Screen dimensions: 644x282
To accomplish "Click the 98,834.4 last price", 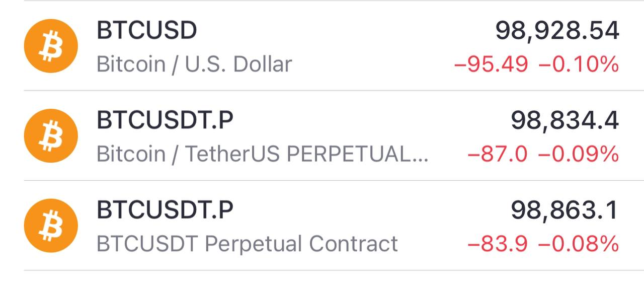I will [565, 121].
